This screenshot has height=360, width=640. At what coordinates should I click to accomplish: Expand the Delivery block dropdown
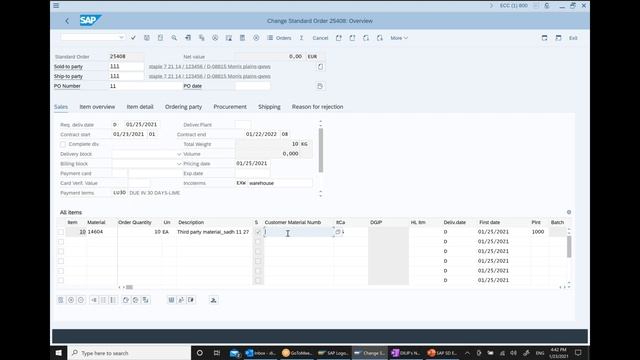179,154
